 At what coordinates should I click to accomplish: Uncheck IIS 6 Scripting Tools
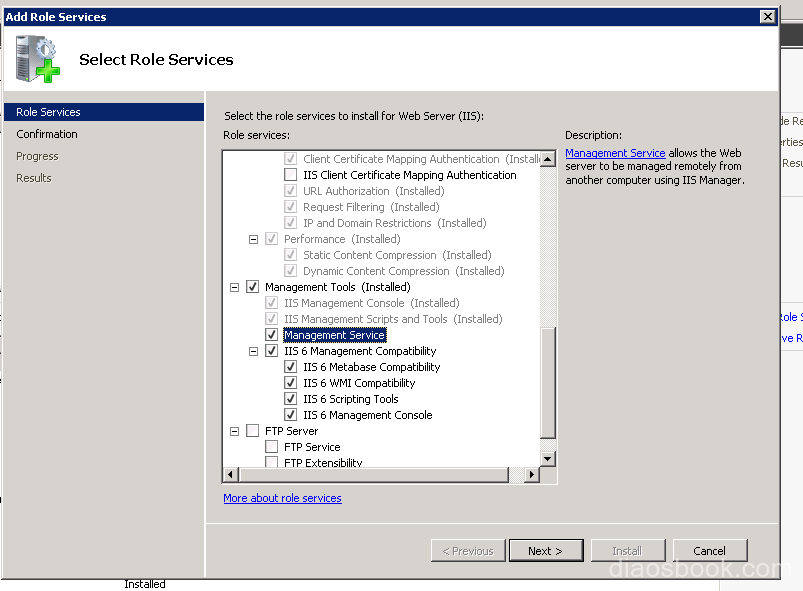pos(290,398)
